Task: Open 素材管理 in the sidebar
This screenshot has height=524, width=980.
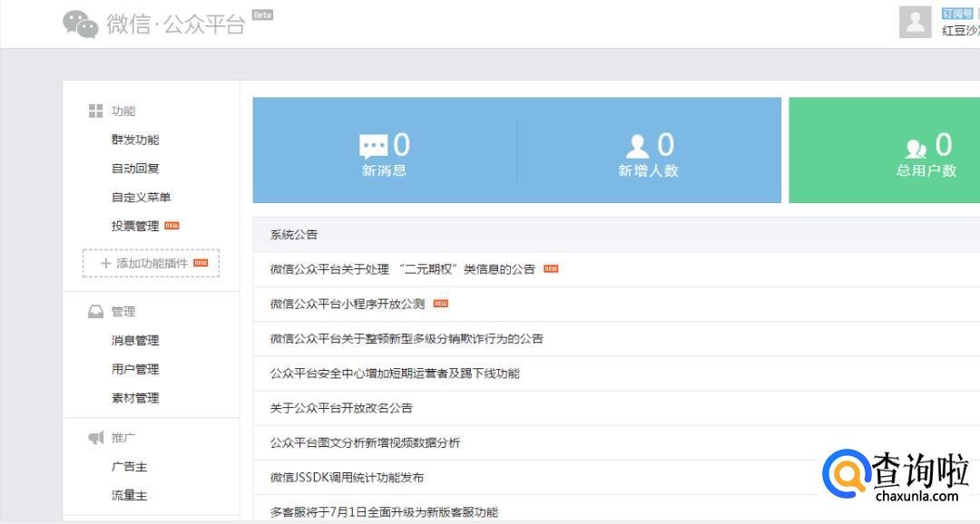Action: pyautogui.click(x=135, y=398)
